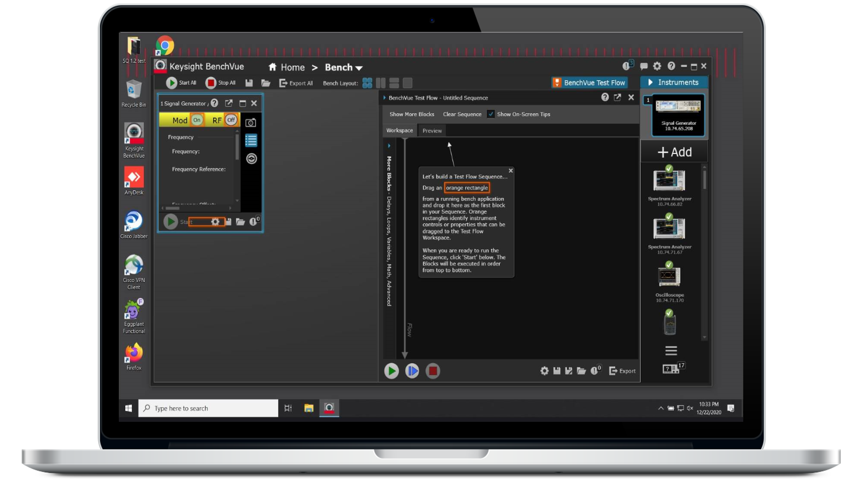The image size is (868, 488).
Task: Open Signal Generator alerts with badge 0
Action: (254, 221)
